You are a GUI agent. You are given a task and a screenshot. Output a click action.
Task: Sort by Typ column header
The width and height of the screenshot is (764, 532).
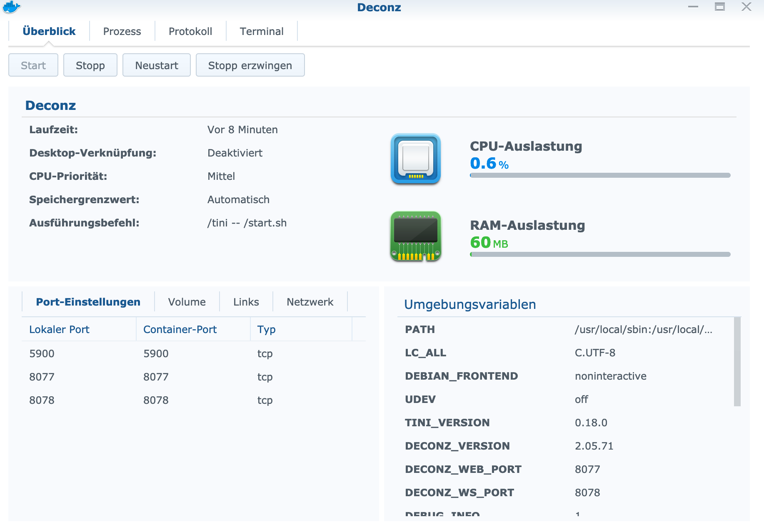pyautogui.click(x=301, y=329)
